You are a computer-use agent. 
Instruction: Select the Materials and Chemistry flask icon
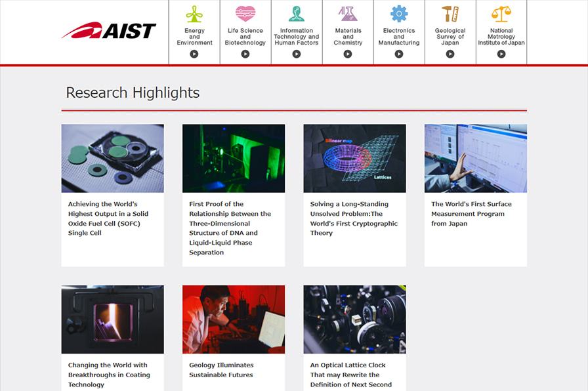coord(348,14)
